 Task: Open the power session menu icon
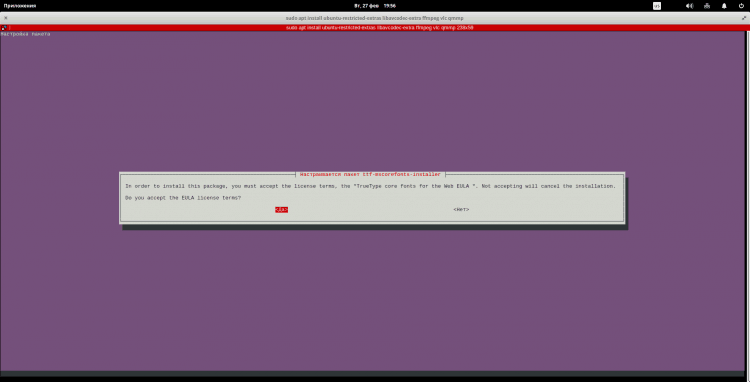741,6
